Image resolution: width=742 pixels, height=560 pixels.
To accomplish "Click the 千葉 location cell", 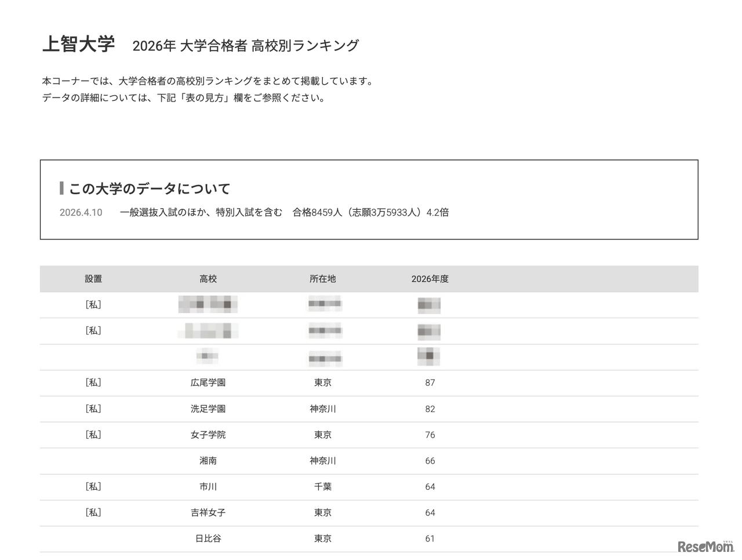I will [x=322, y=487].
